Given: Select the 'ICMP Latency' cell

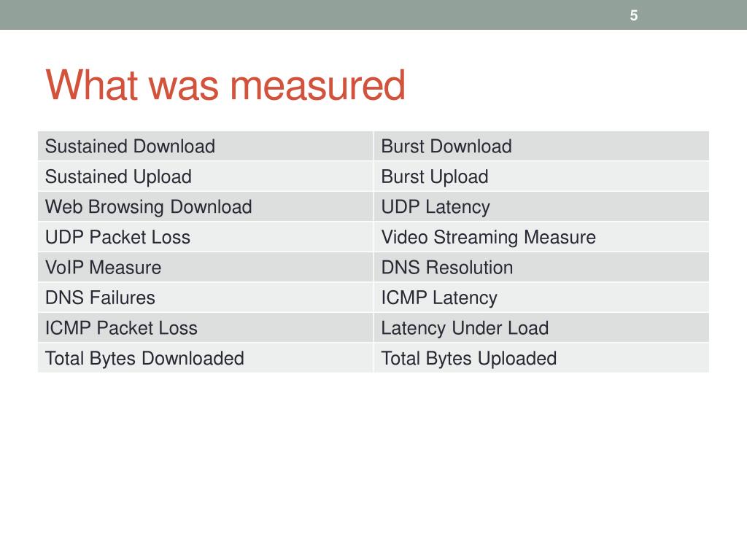Looking at the screenshot, I should [541, 297].
